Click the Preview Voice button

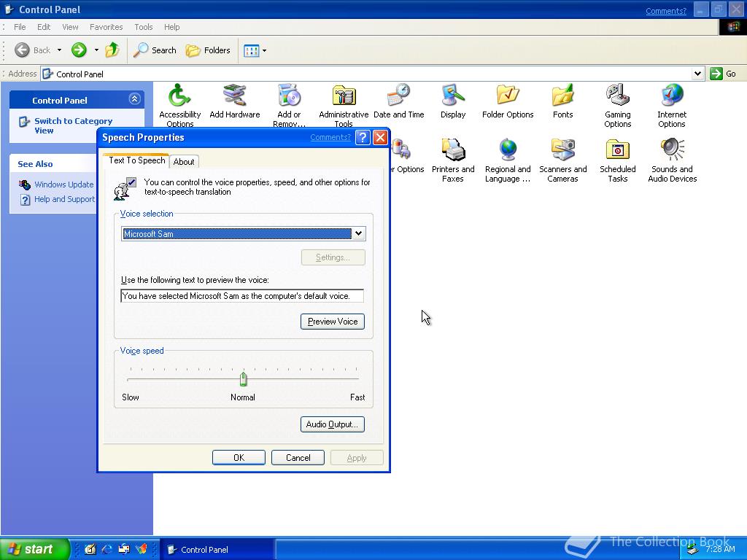(x=332, y=322)
